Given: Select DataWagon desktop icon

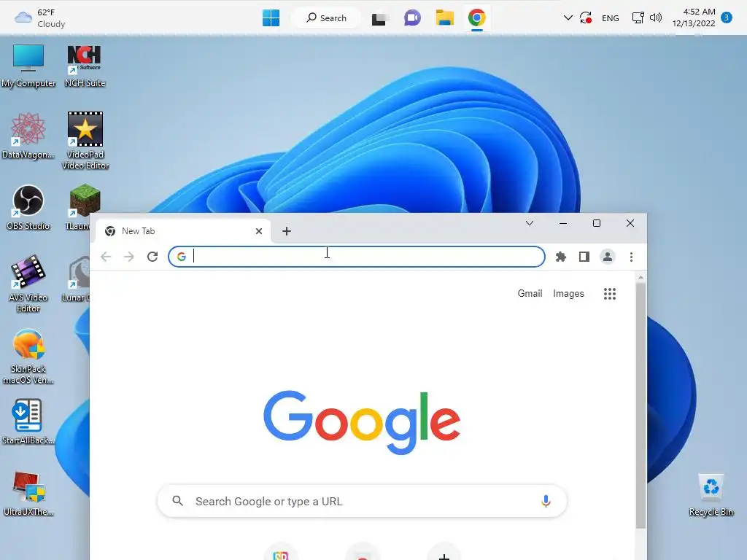Looking at the screenshot, I should [x=28, y=136].
